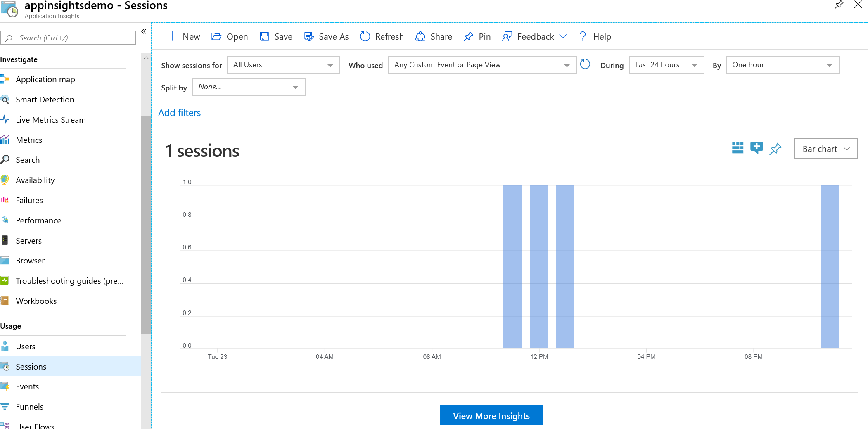The width and height of the screenshot is (868, 429).
Task: Pin the blade with top-right pin
Action: point(839,5)
